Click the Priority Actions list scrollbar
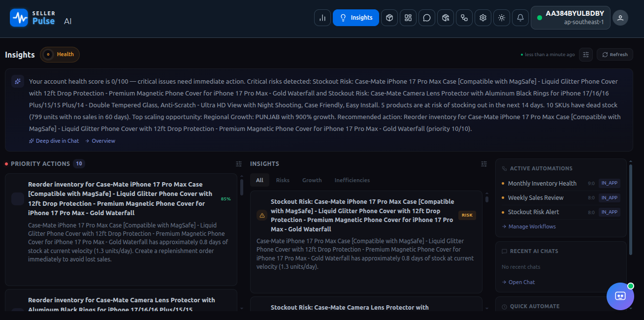 (x=241, y=188)
